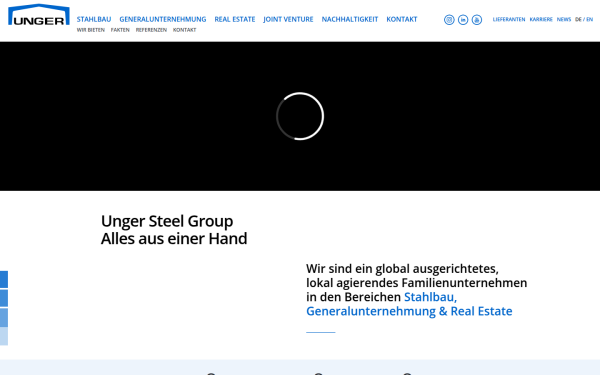Open the main Kontakt menu item
Screen dimensions: 600x375
402,19
